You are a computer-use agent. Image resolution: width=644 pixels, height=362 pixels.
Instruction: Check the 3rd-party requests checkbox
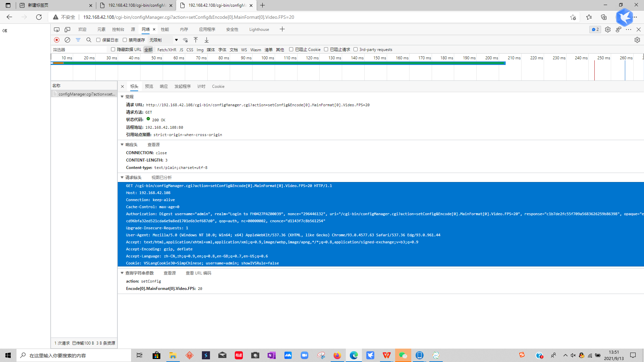click(356, 49)
